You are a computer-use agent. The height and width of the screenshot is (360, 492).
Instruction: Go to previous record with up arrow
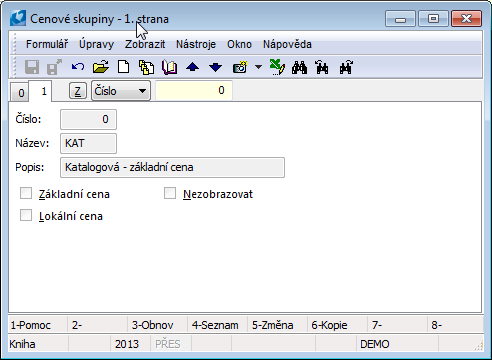pyautogui.click(x=192, y=67)
